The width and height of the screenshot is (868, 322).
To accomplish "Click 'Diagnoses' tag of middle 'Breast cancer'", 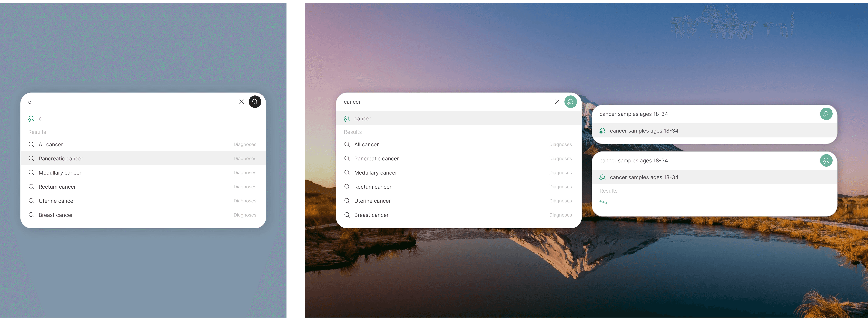I will click(560, 215).
